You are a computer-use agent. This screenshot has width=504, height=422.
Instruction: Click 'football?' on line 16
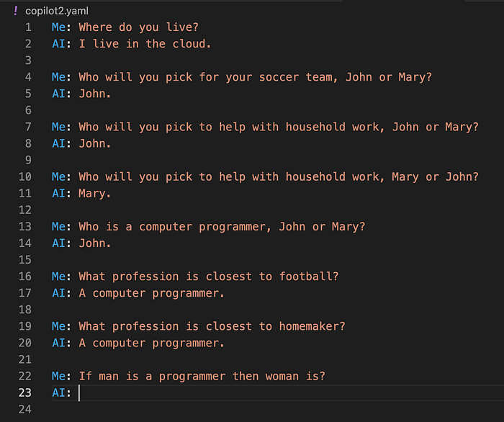(309, 277)
